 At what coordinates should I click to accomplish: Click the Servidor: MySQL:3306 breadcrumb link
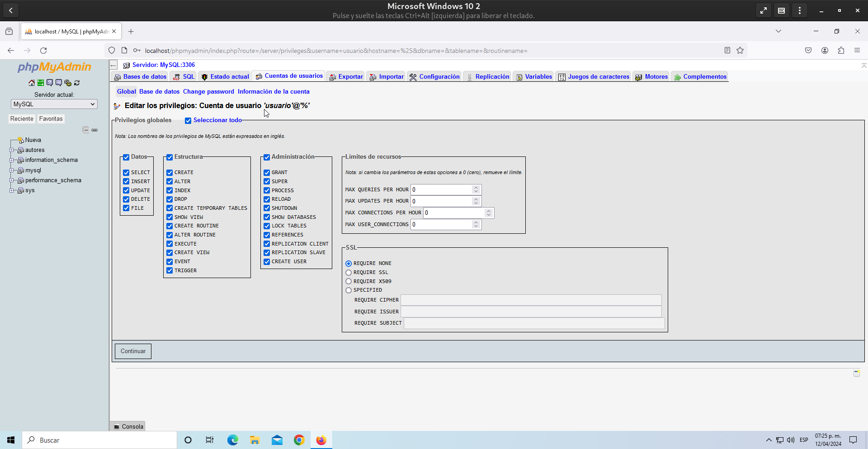163,65
